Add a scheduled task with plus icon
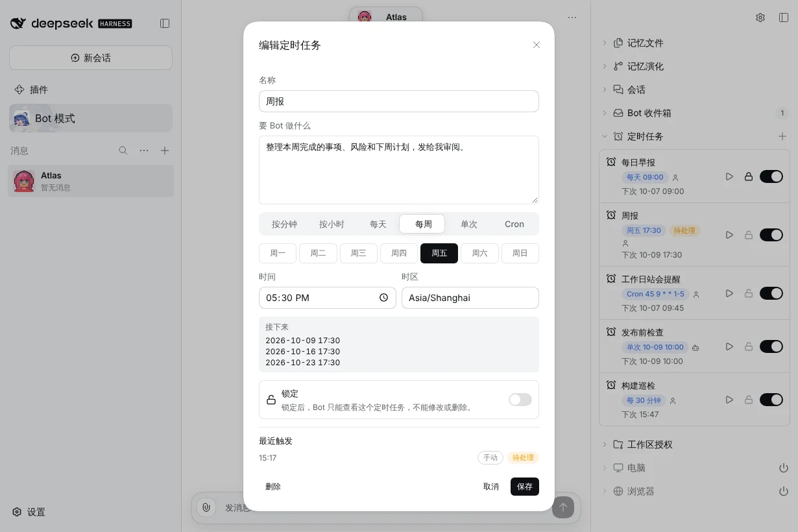798x532 pixels. 782,136
